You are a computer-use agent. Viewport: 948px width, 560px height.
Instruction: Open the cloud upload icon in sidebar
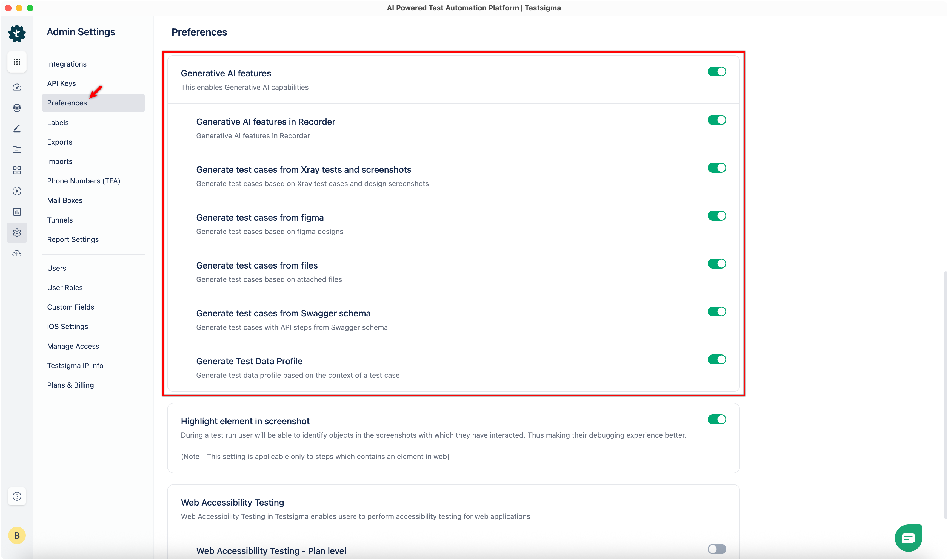click(17, 253)
